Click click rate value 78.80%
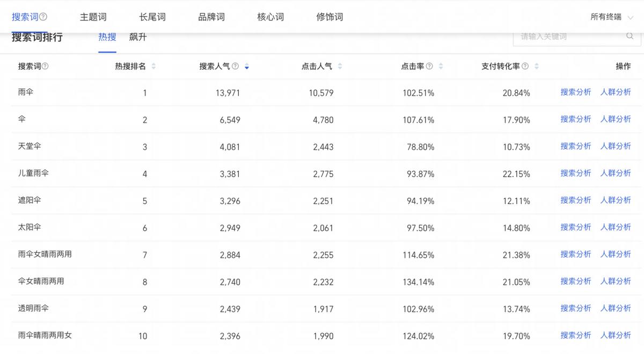 pyautogui.click(x=420, y=147)
